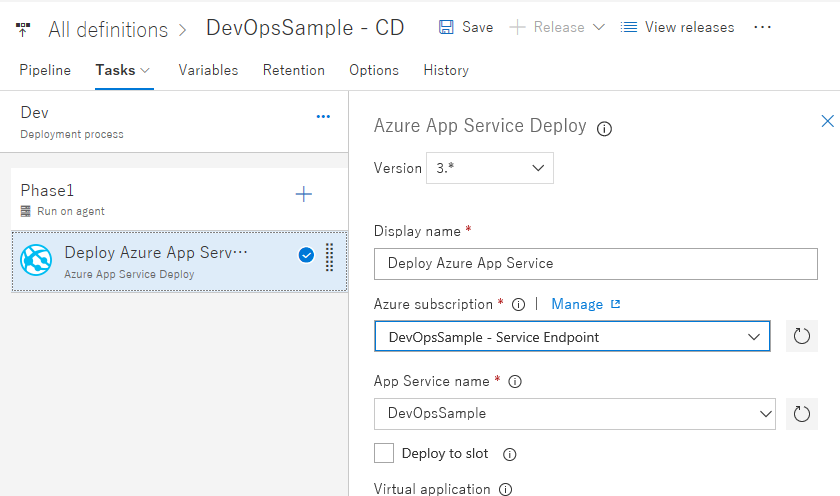Open the Tasks tab
This screenshot has width=840, height=496.
pos(115,70)
